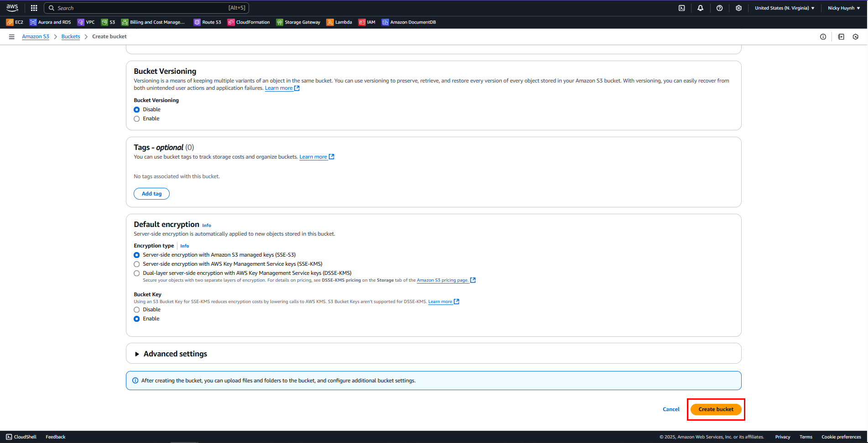
Task: Open CloudFormation from the favorites bar
Action: (x=249, y=22)
